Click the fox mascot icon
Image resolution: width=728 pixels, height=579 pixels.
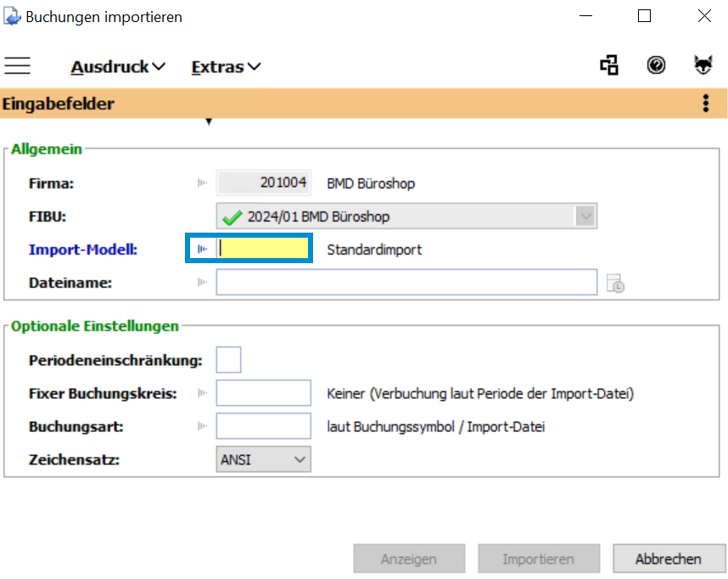point(703,65)
